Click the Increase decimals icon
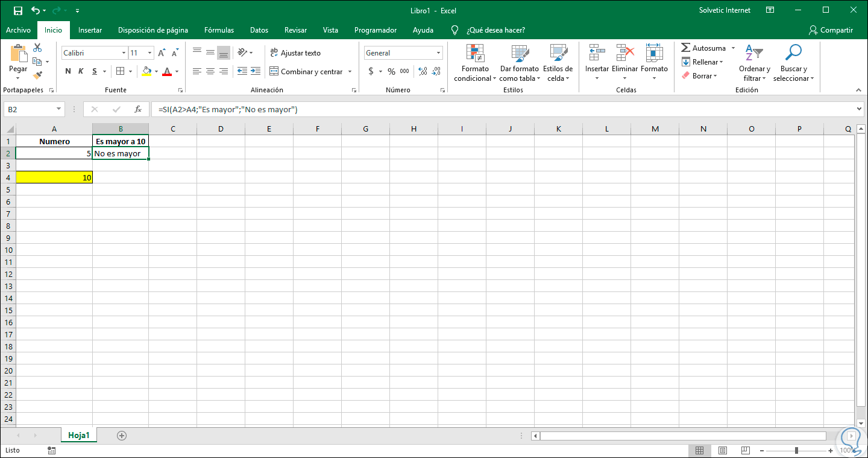Screen dimensions: 868x458 click(x=423, y=71)
